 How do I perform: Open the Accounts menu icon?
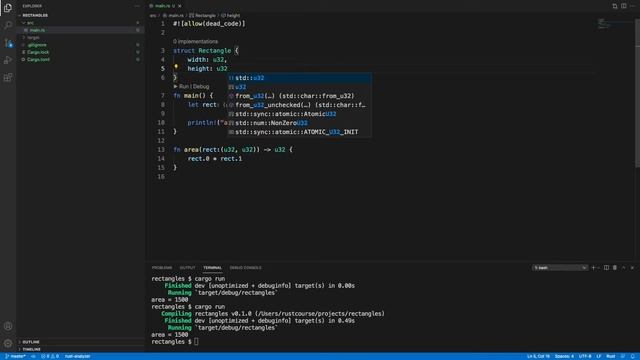(x=8, y=326)
